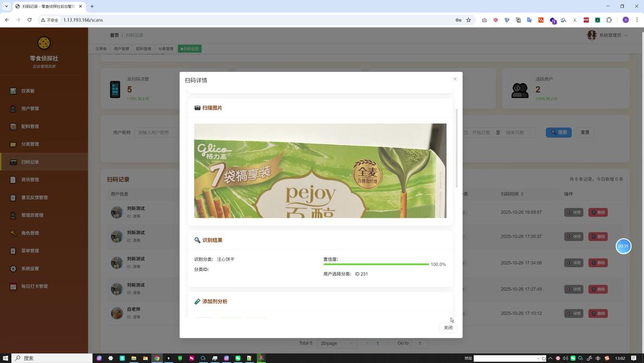644x363 pixels.
Task: Open the Chrome profile avatar
Action: tap(626, 19)
